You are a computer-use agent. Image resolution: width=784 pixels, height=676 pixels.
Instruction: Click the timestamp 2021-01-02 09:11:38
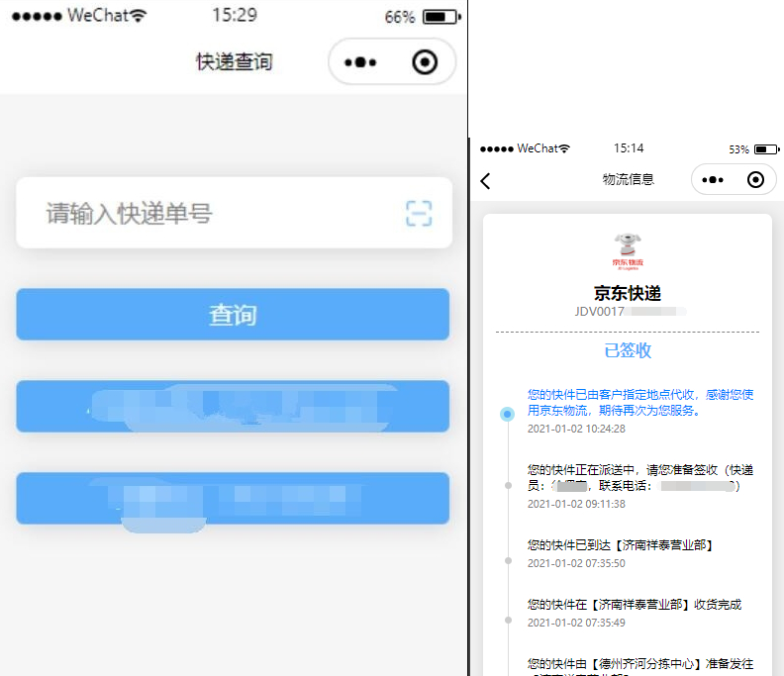tap(576, 504)
